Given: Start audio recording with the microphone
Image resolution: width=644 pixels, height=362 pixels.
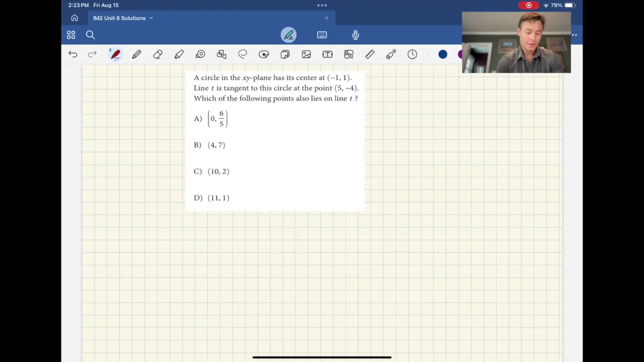Looking at the screenshot, I should coord(356,35).
